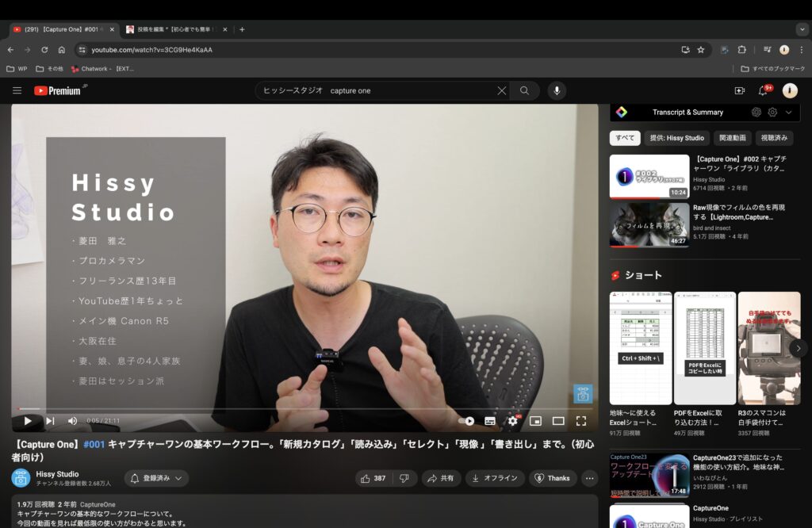
Task: Reload the page
Action: coord(44,50)
